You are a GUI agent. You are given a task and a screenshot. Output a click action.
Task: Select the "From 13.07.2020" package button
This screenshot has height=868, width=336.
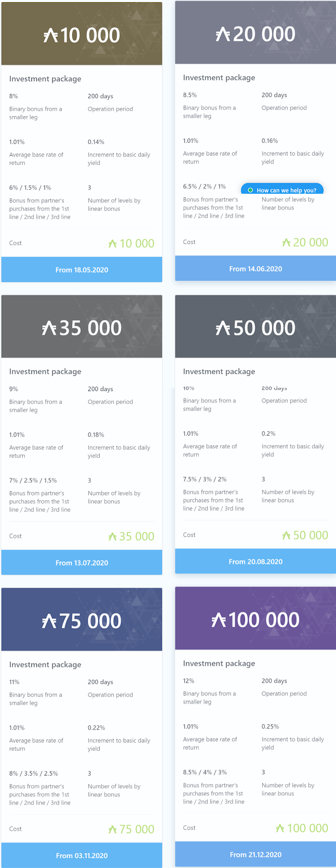(x=81, y=563)
